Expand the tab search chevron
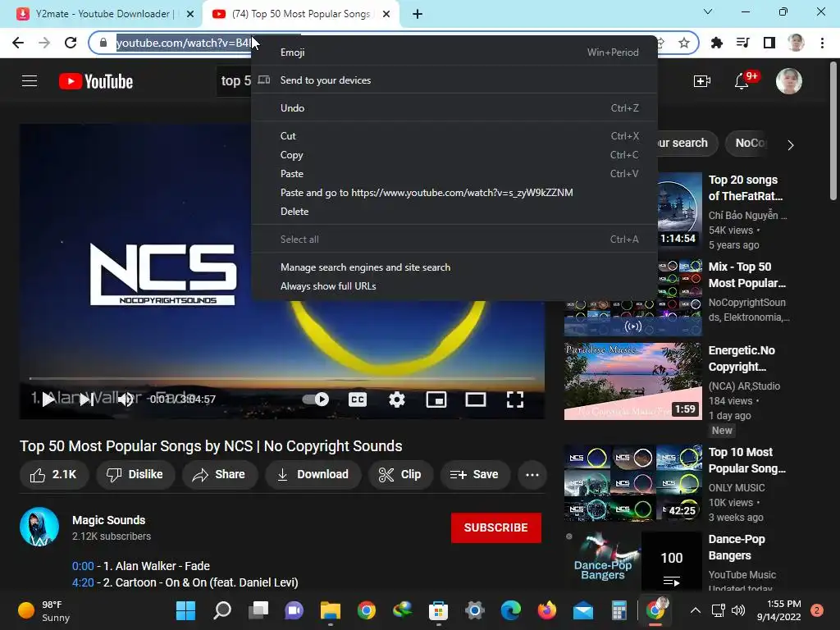The height and width of the screenshot is (630, 840). 708,11
